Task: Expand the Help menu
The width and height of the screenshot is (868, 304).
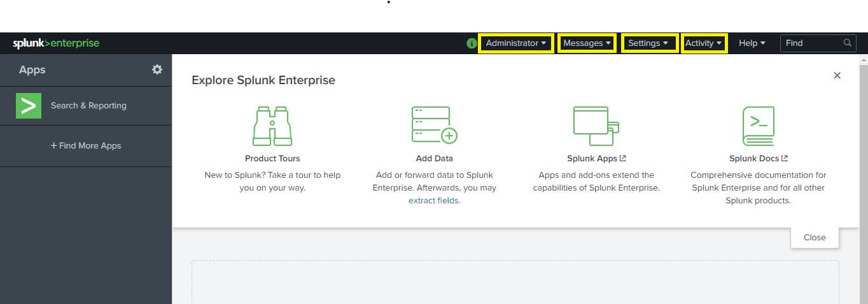Action: 752,43
